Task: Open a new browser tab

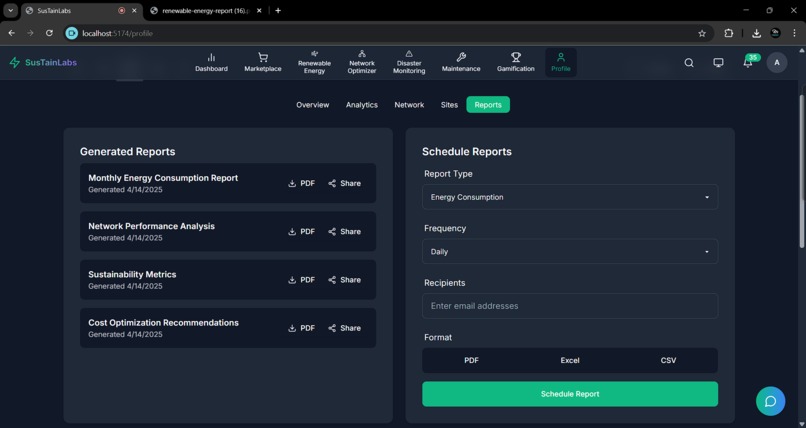Action: click(x=278, y=11)
